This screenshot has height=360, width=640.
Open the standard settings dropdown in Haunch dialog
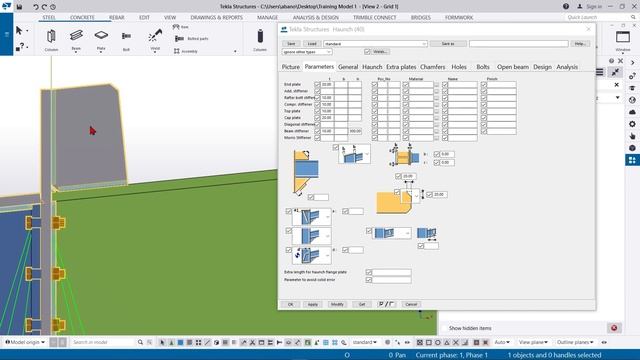pos(375,44)
